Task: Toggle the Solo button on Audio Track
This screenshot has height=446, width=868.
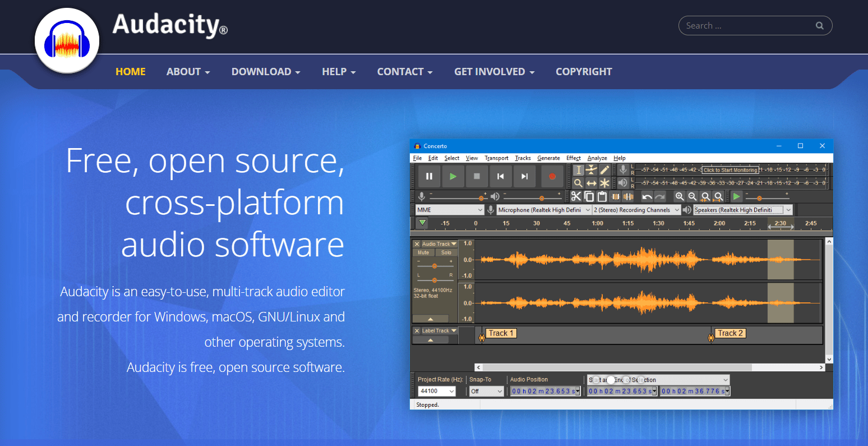Action: (446, 252)
